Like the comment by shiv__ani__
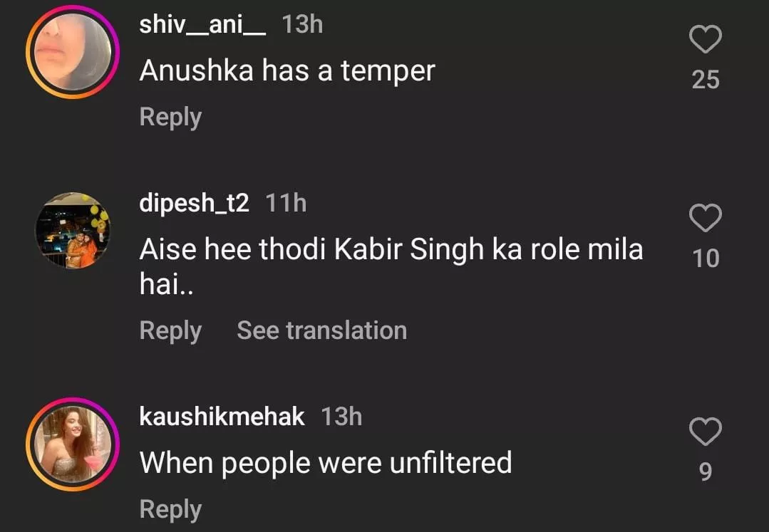Image resolution: width=769 pixels, height=532 pixels. [x=706, y=40]
